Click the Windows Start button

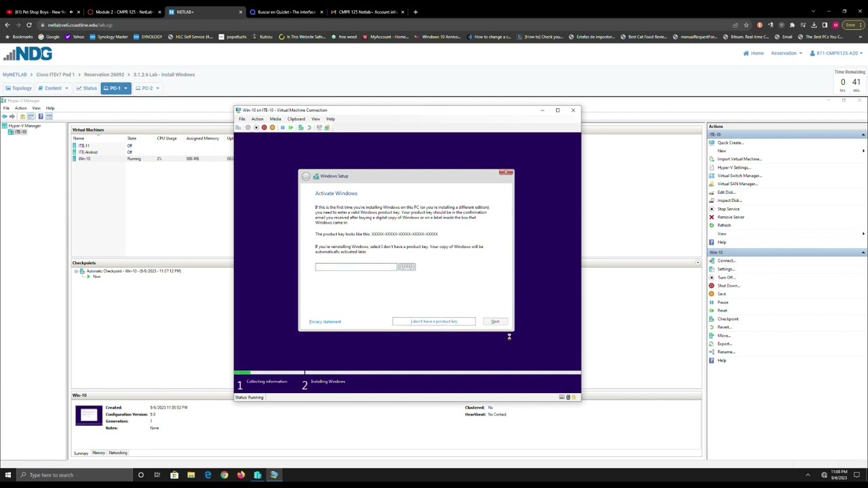(x=7, y=474)
